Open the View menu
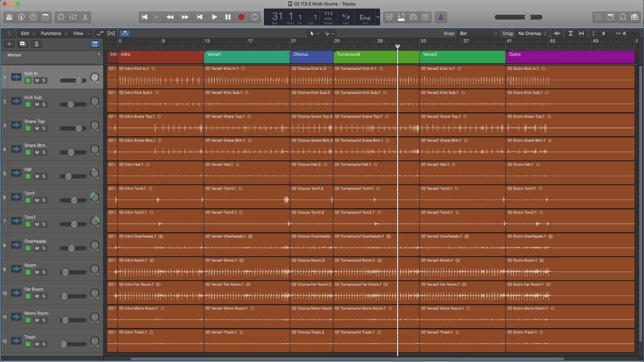644x362 pixels. click(x=82, y=34)
